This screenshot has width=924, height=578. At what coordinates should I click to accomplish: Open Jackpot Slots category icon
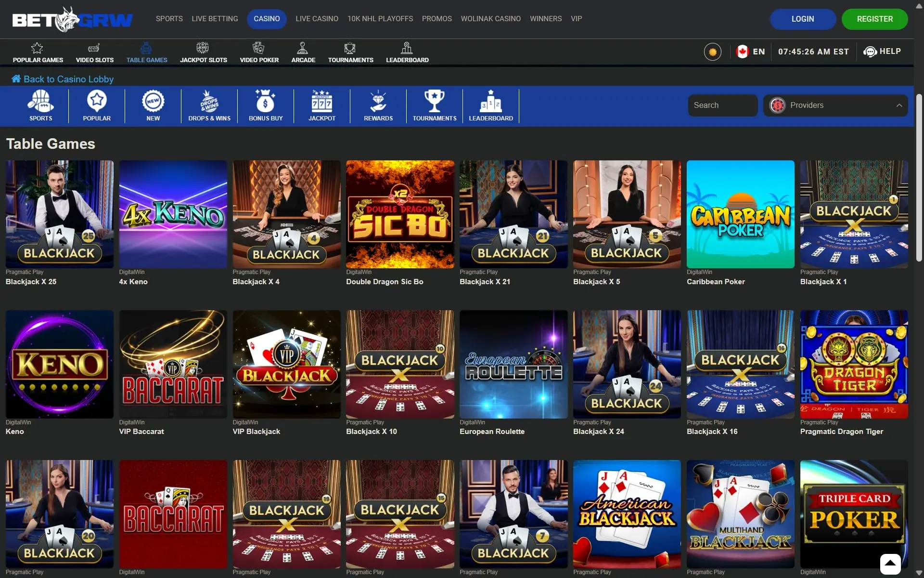click(203, 48)
